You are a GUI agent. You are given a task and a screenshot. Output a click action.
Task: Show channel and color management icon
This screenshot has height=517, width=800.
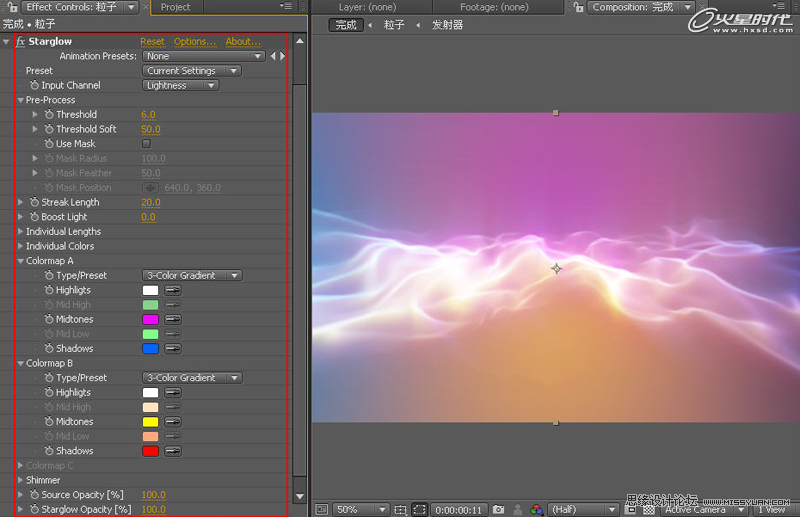click(x=536, y=509)
